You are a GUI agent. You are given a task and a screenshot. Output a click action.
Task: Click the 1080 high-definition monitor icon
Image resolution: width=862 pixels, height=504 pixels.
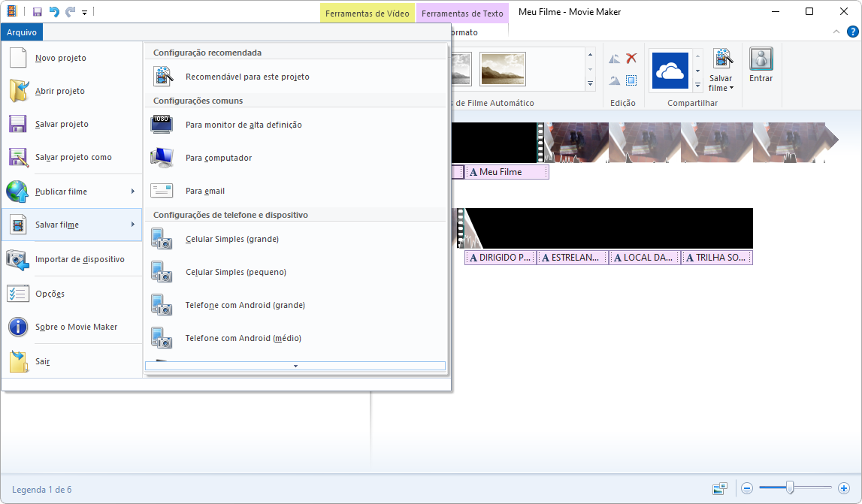(162, 125)
